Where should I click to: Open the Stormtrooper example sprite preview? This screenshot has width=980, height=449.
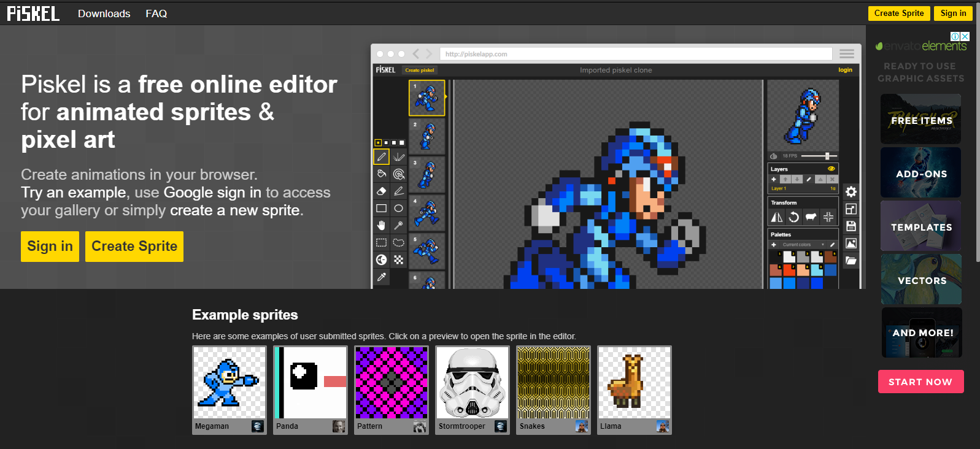pyautogui.click(x=473, y=383)
